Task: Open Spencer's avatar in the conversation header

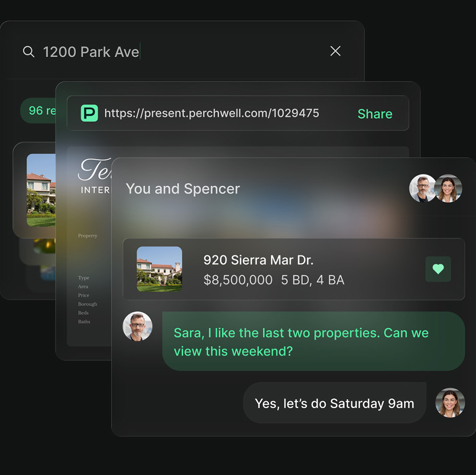Action: [x=422, y=188]
